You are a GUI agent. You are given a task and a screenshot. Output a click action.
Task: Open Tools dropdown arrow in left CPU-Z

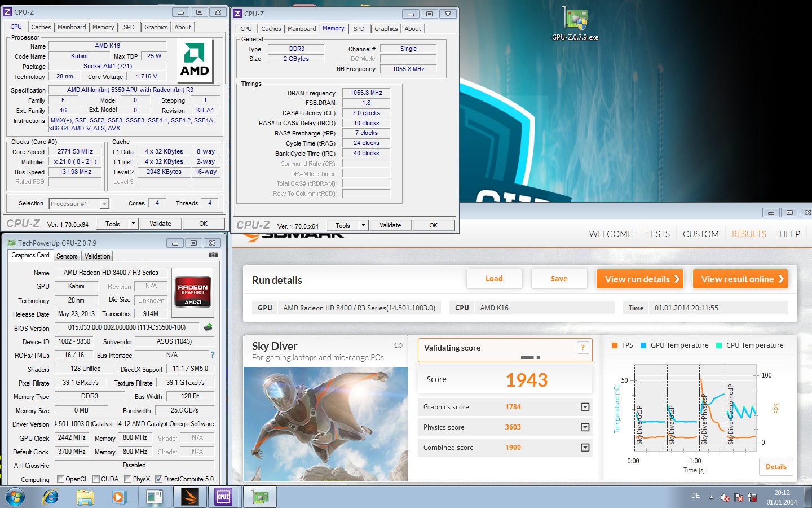pyautogui.click(x=133, y=224)
